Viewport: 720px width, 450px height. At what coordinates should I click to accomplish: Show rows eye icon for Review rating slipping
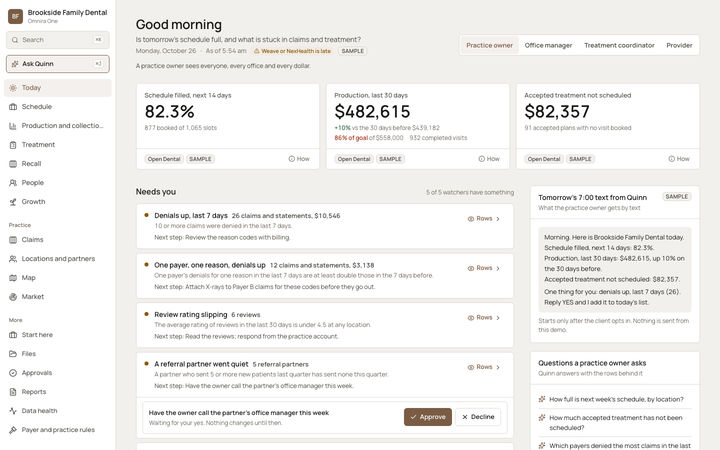click(471, 318)
